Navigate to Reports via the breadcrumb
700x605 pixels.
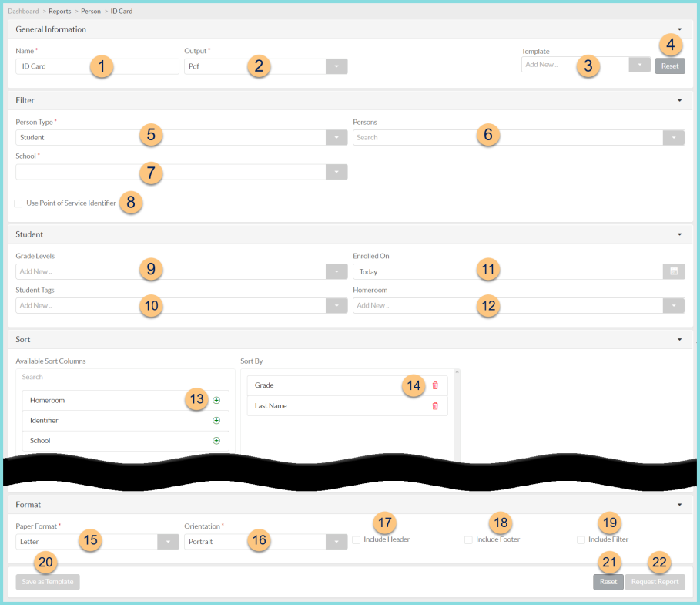(60, 11)
